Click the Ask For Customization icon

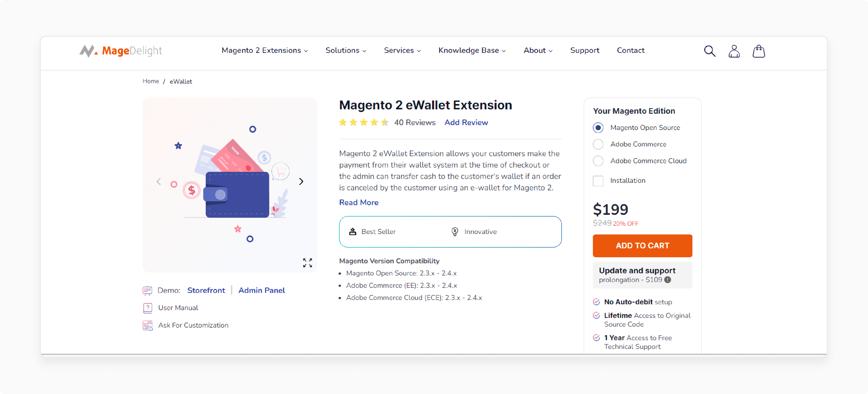147,325
